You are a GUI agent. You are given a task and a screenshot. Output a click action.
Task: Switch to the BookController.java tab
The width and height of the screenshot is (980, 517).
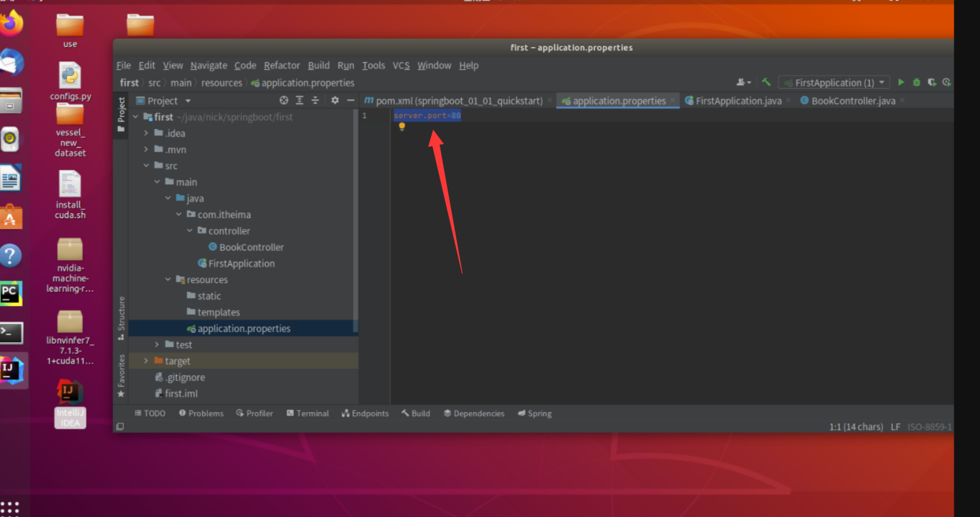click(849, 101)
